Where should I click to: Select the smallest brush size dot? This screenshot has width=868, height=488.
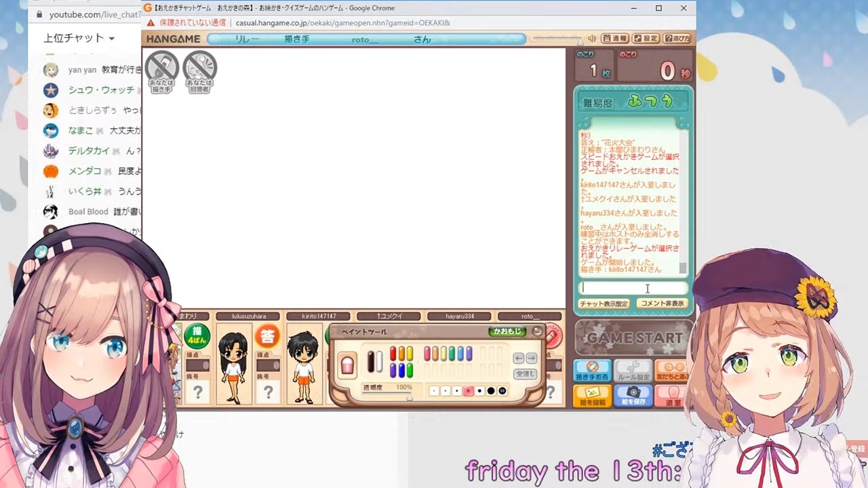(x=435, y=391)
